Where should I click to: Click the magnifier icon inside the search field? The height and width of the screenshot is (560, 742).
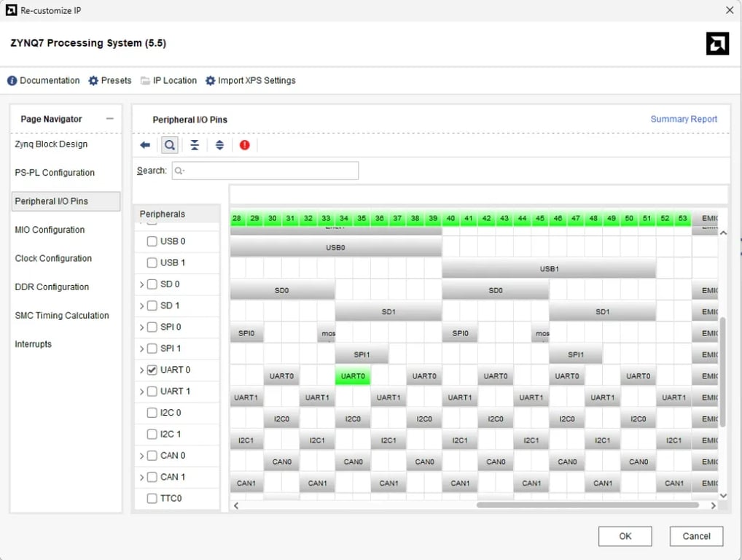click(x=179, y=171)
